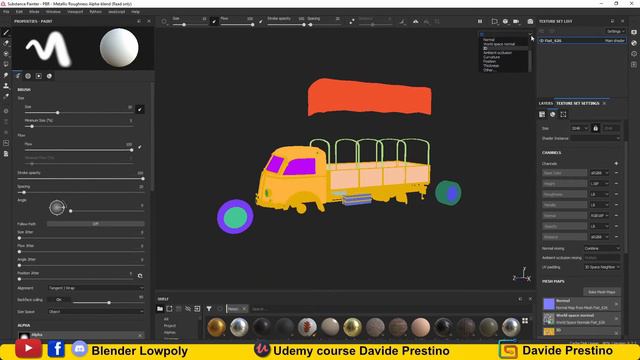Select the Flat_626 texture set
Image resolution: width=640 pixels, height=360 pixels.
click(x=582, y=41)
